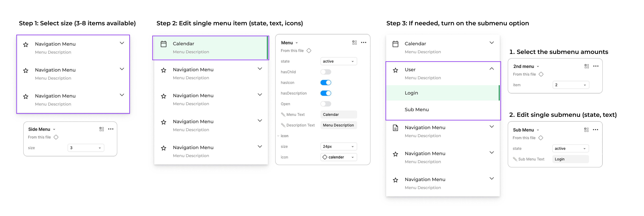644x216 pixels.
Task: Open the ellipsis options in the Sub Menu panel
Action: tap(595, 130)
